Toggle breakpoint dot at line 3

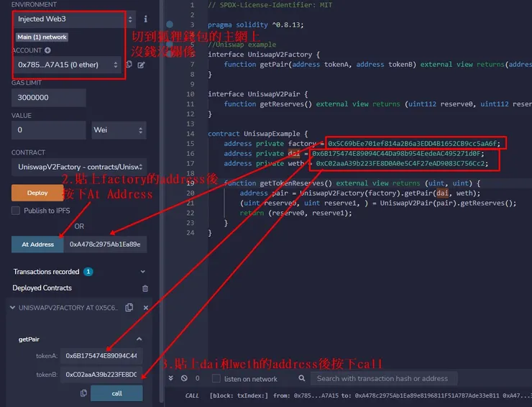pyautogui.click(x=170, y=24)
